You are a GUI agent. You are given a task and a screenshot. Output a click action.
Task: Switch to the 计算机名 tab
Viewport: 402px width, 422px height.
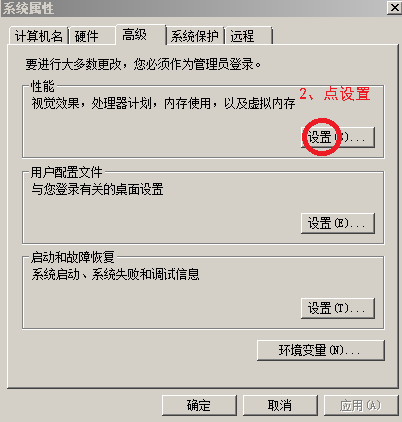point(38,36)
